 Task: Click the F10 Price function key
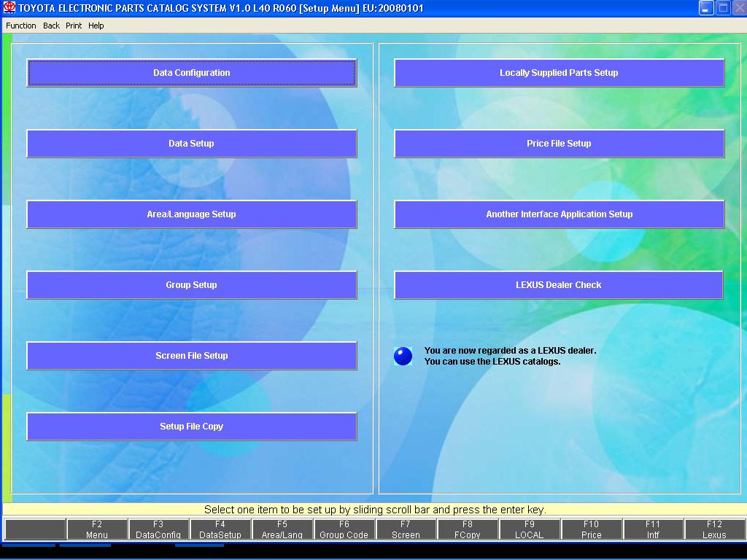tap(591, 529)
